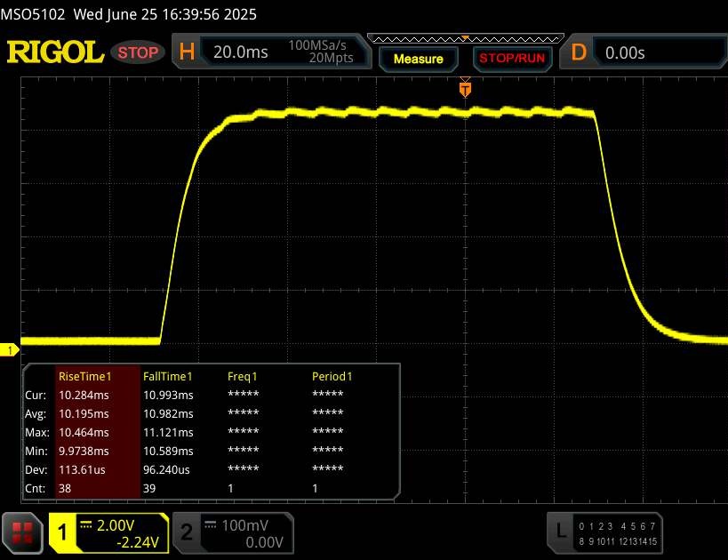Screen dimensions: 728x560
Task: Click the FallTime1 average value 10.982ms
Action: point(168,413)
